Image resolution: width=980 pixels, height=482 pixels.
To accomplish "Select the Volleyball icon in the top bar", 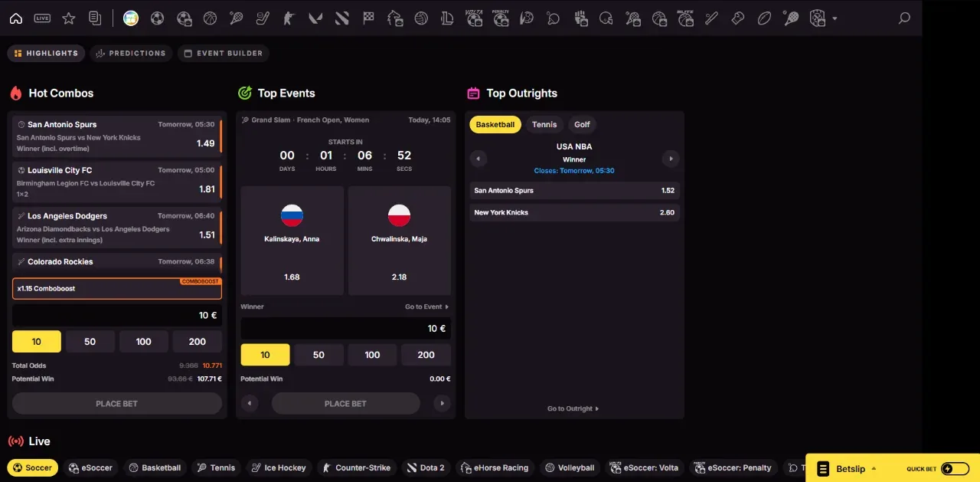I will pos(420,18).
